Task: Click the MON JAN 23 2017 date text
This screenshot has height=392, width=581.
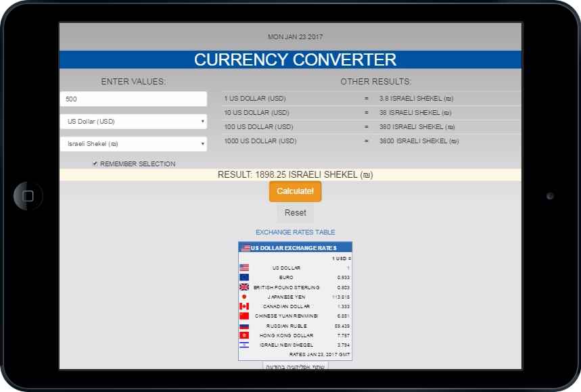Action: (296, 37)
